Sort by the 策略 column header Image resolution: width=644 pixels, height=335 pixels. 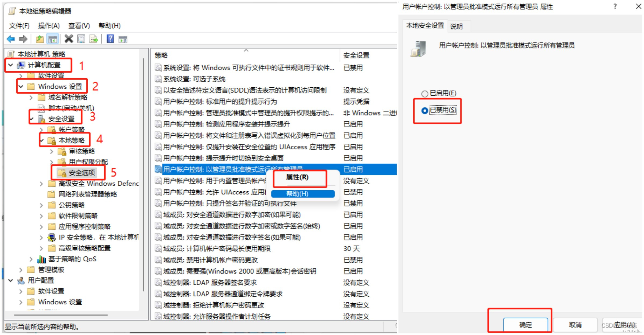pyautogui.click(x=246, y=55)
